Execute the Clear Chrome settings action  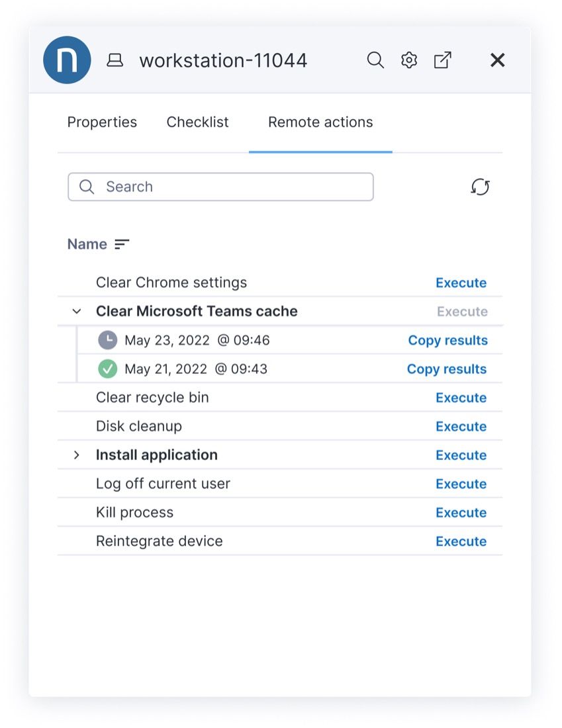pos(461,283)
